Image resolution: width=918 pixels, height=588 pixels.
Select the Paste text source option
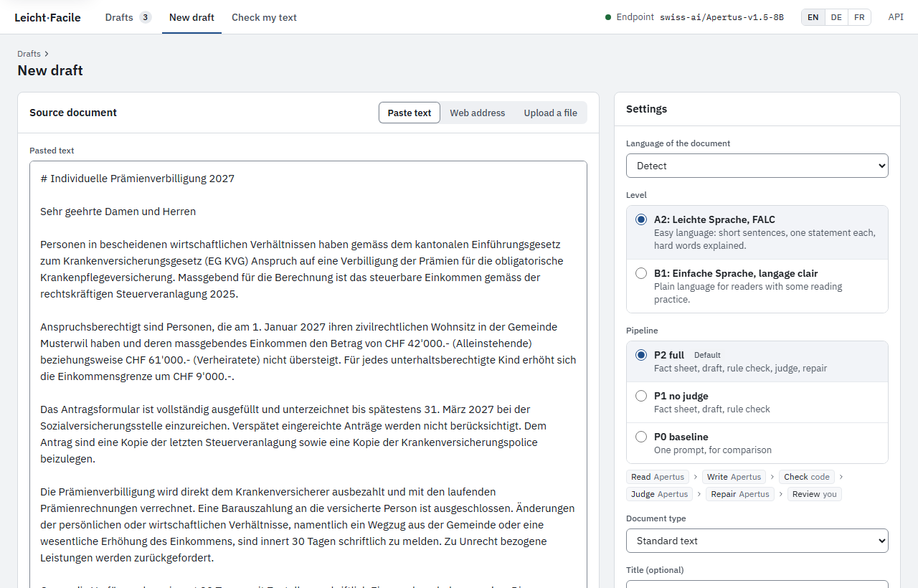pyautogui.click(x=410, y=113)
